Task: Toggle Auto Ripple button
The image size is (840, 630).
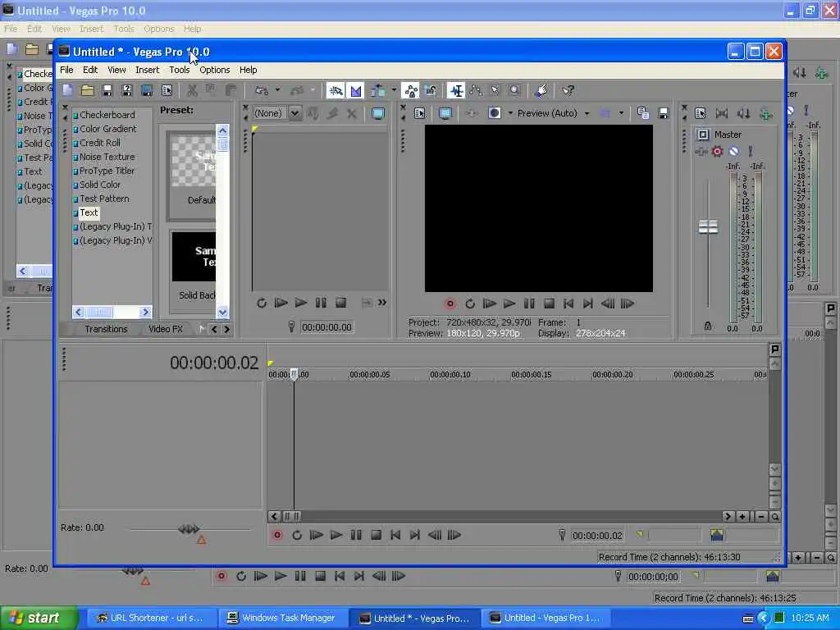Action: tap(377, 90)
